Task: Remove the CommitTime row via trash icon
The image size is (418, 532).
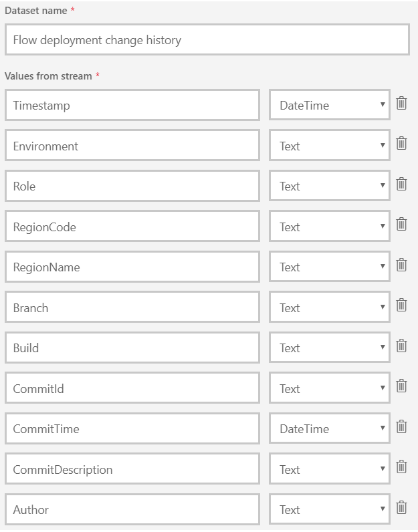Action: 401,427
